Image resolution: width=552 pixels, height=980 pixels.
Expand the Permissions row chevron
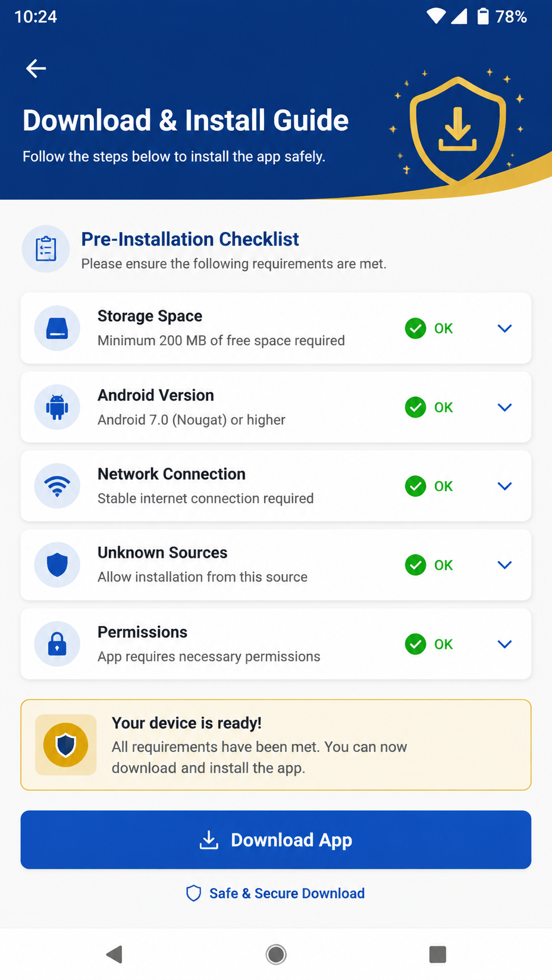[504, 644]
